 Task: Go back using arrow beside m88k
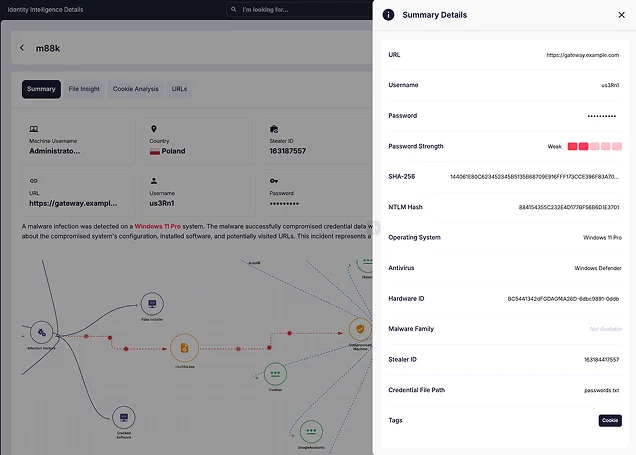22,48
